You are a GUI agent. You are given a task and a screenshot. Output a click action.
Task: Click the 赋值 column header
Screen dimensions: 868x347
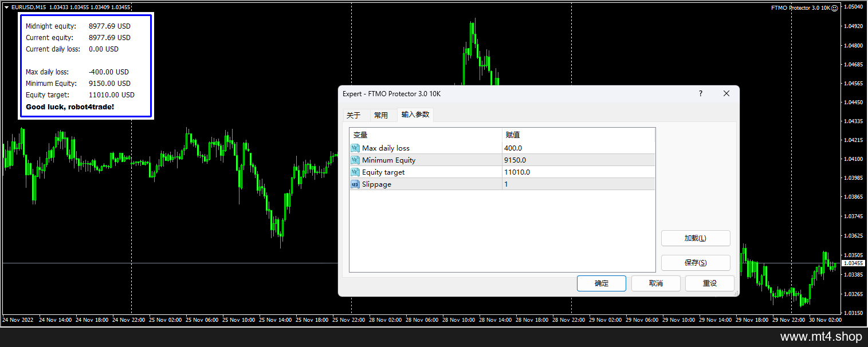579,135
